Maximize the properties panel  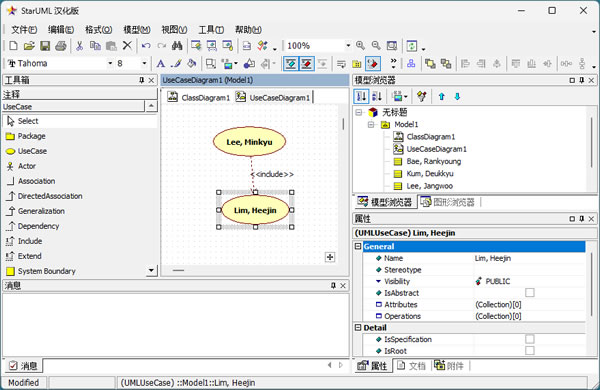click(x=572, y=219)
